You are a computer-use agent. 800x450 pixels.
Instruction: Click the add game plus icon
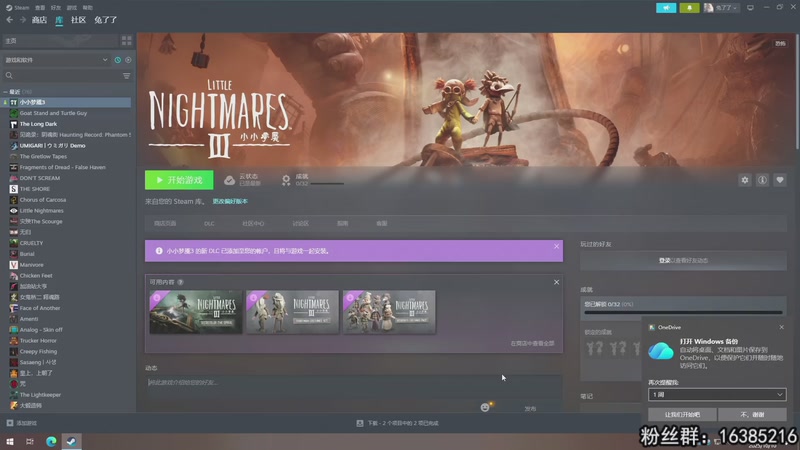pos(10,423)
